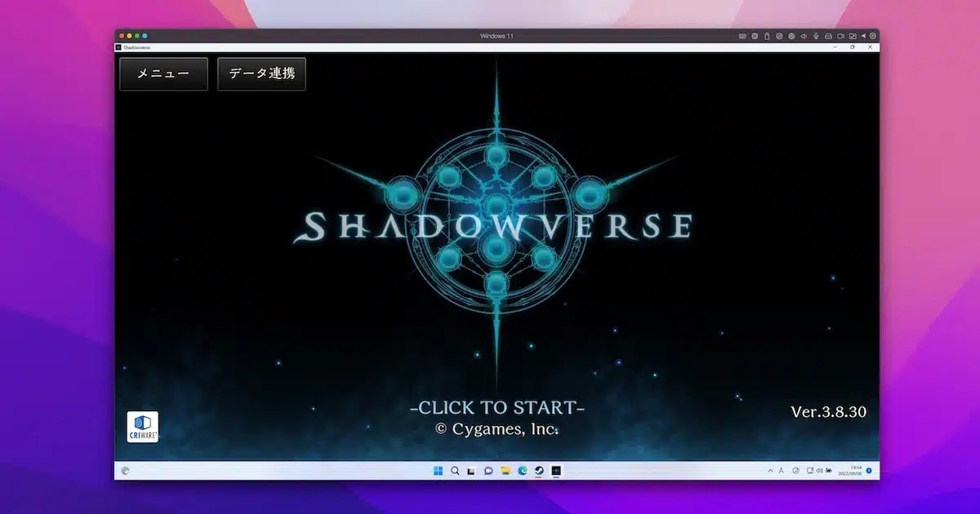Click the CLICK TO START text
This screenshot has height=514, width=980.
point(497,407)
